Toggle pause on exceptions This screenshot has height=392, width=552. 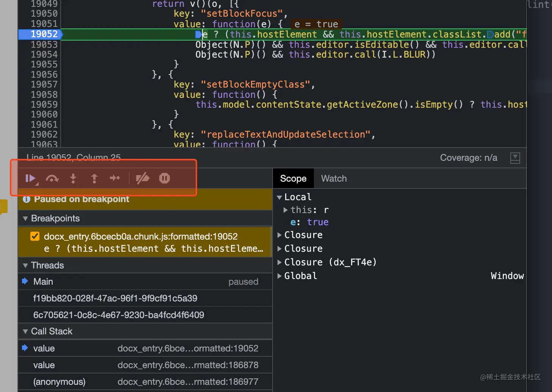pos(165,178)
